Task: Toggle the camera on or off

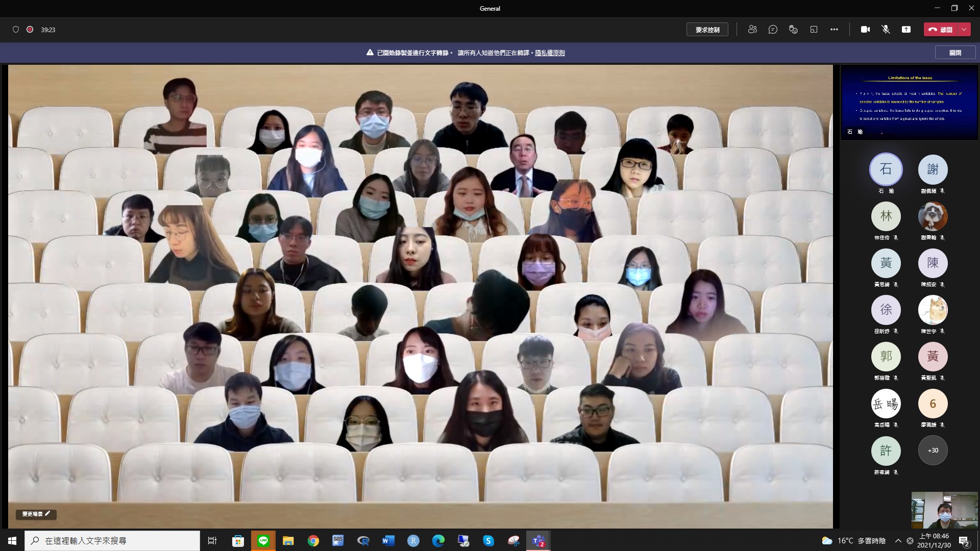Action: [865, 30]
